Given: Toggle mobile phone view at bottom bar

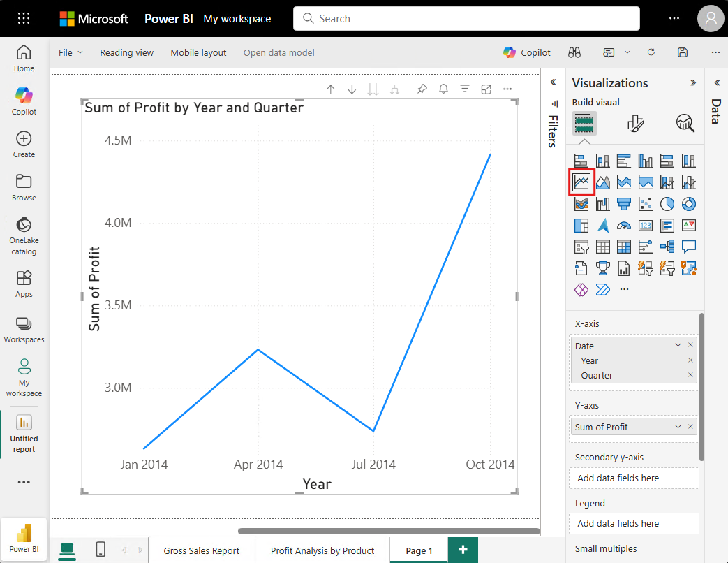Looking at the screenshot, I should tap(100, 550).
